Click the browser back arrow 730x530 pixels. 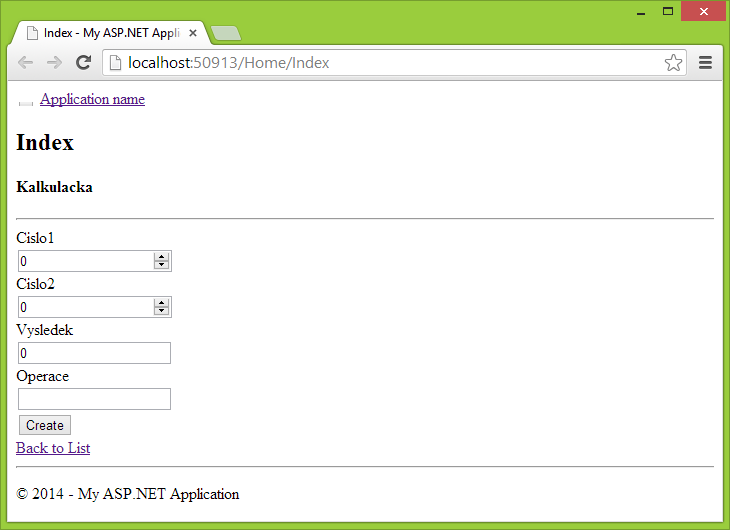[26, 62]
